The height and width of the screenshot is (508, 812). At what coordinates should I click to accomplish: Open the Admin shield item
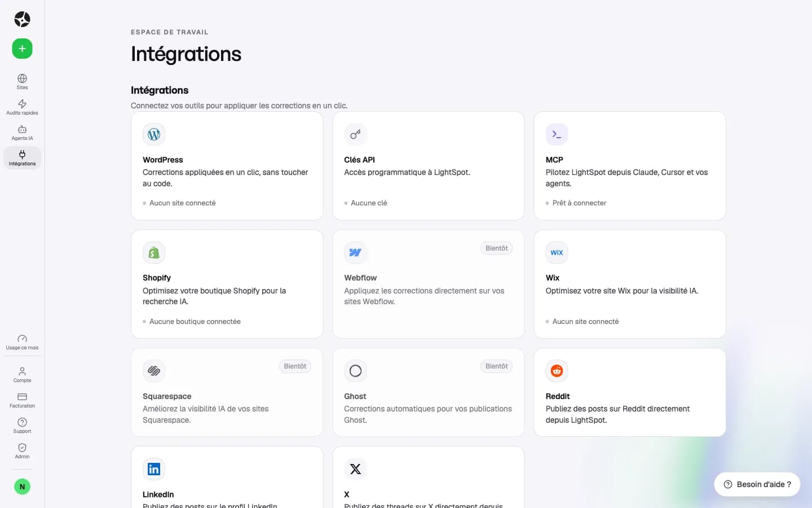click(22, 451)
